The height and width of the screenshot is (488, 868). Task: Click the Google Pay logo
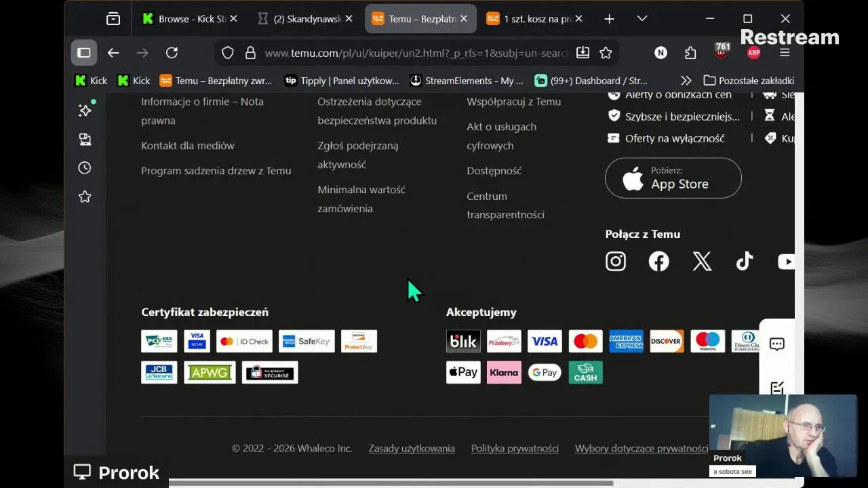pyautogui.click(x=545, y=373)
